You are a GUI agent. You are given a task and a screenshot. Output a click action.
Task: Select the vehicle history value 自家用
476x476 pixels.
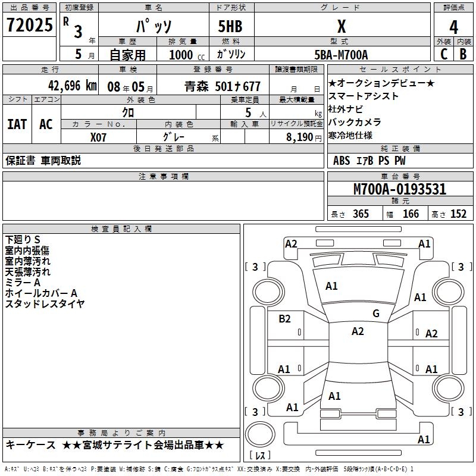click(127, 55)
